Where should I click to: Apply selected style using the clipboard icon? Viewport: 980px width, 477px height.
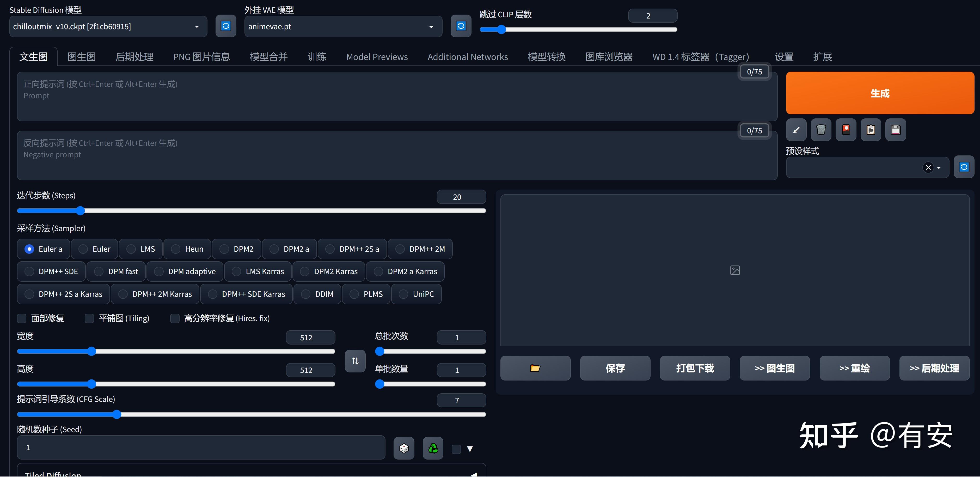click(871, 130)
